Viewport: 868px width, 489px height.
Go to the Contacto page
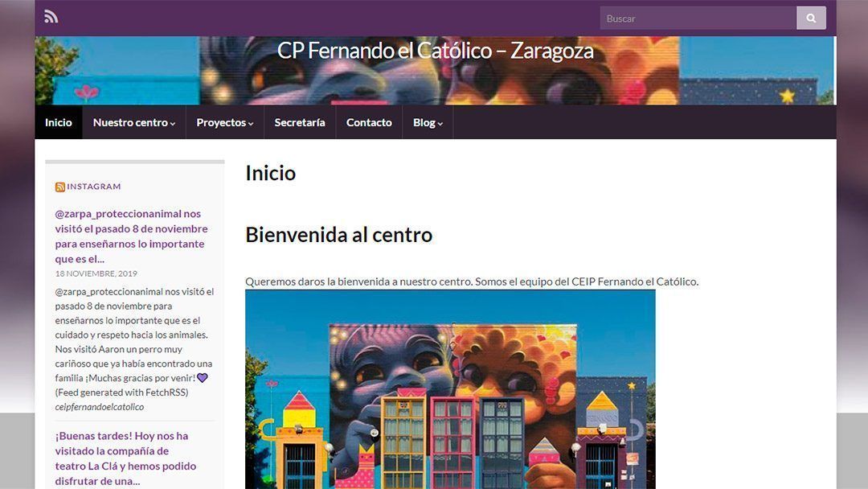click(369, 122)
